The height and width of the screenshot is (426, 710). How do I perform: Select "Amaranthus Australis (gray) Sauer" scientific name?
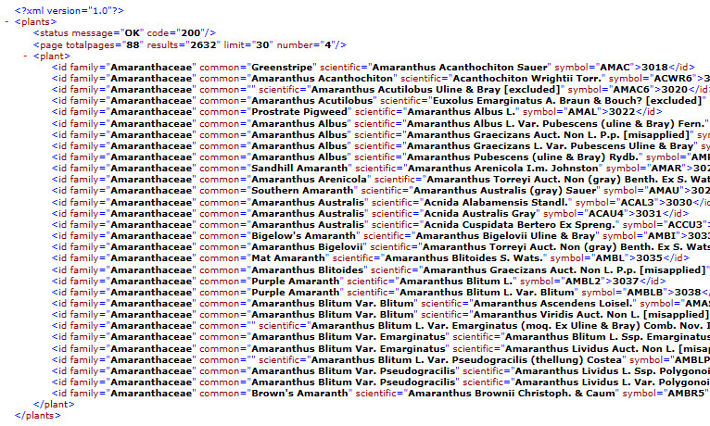coord(504,191)
